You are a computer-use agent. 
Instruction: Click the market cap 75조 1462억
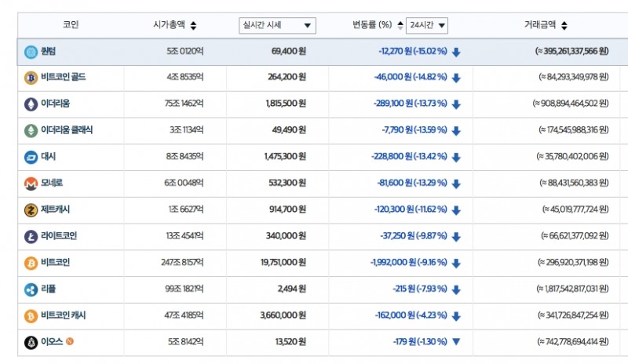pos(184,104)
